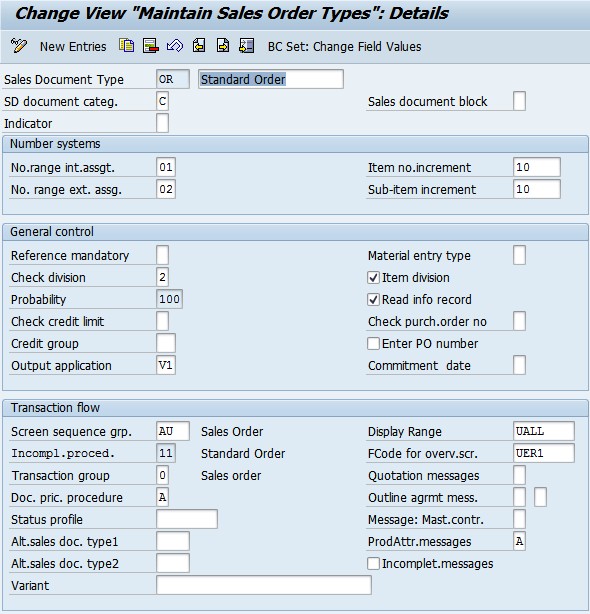This screenshot has width=590, height=614.
Task: Click the Check purch.order no field
Action: tap(520, 321)
